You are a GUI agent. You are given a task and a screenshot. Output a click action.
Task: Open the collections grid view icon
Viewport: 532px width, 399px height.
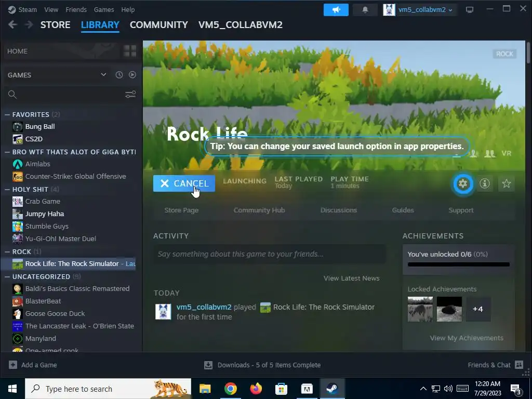[130, 51]
